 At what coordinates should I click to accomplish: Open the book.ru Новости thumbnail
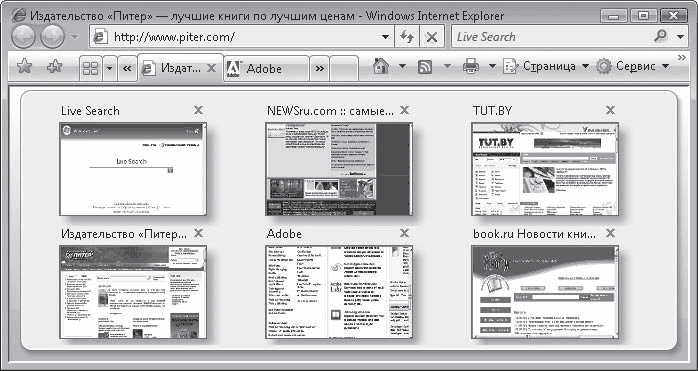click(545, 292)
